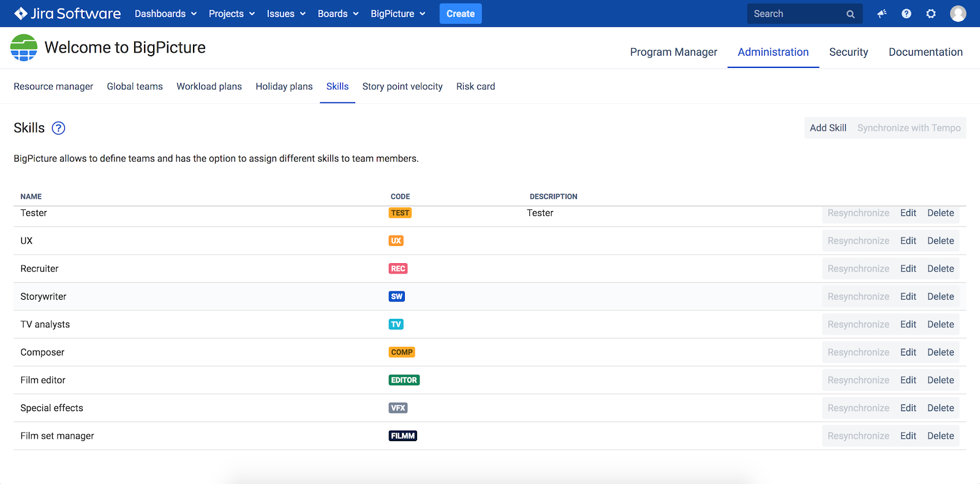Edit the Storywriter skill
The width and height of the screenshot is (980, 484).
tap(908, 297)
